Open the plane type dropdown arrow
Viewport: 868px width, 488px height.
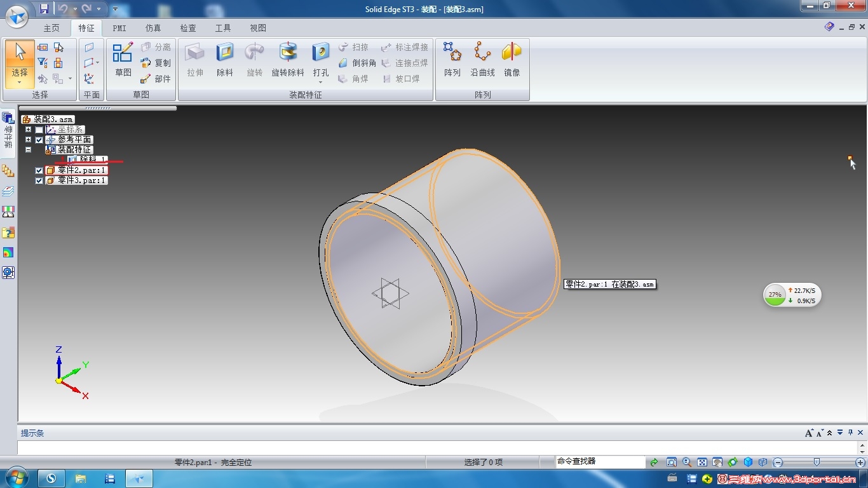click(97, 63)
